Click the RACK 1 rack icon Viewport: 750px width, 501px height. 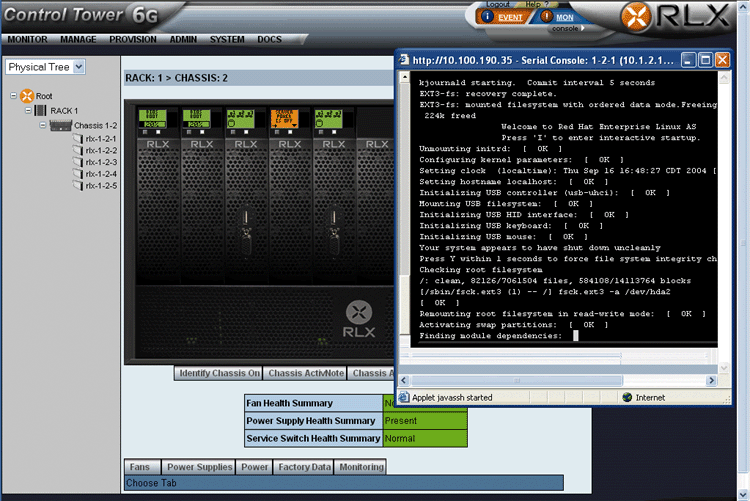[41, 111]
